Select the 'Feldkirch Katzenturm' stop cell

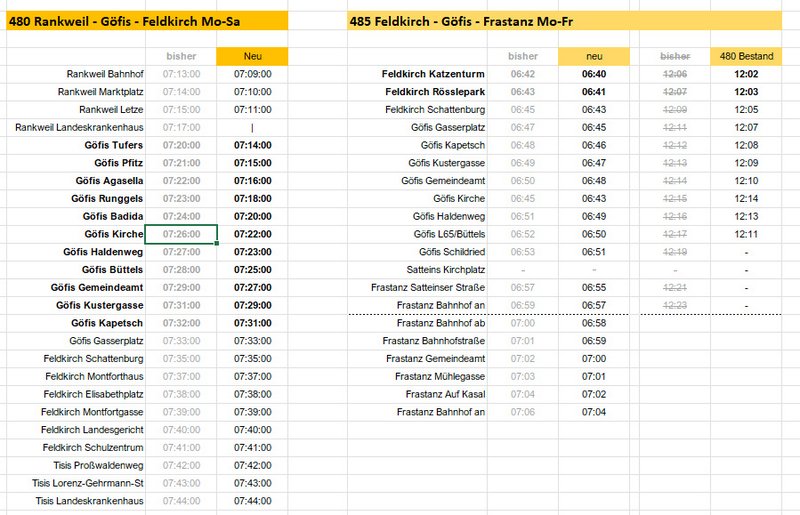coord(417,74)
